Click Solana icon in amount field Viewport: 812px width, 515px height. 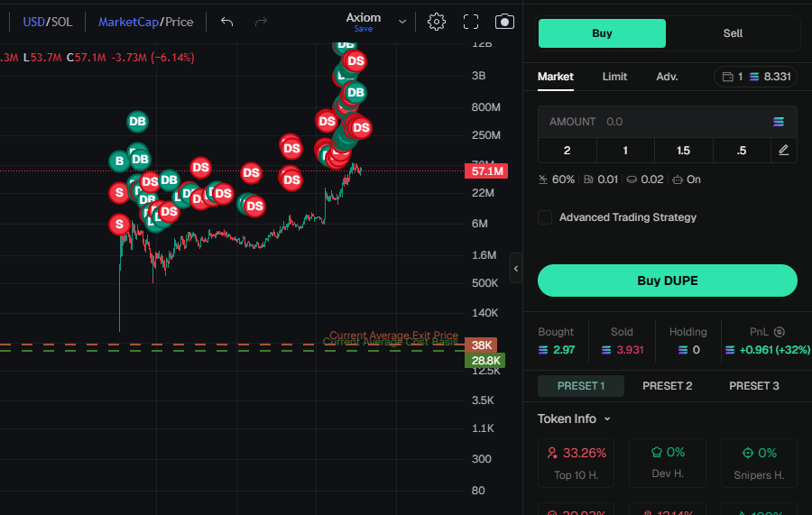(x=779, y=122)
